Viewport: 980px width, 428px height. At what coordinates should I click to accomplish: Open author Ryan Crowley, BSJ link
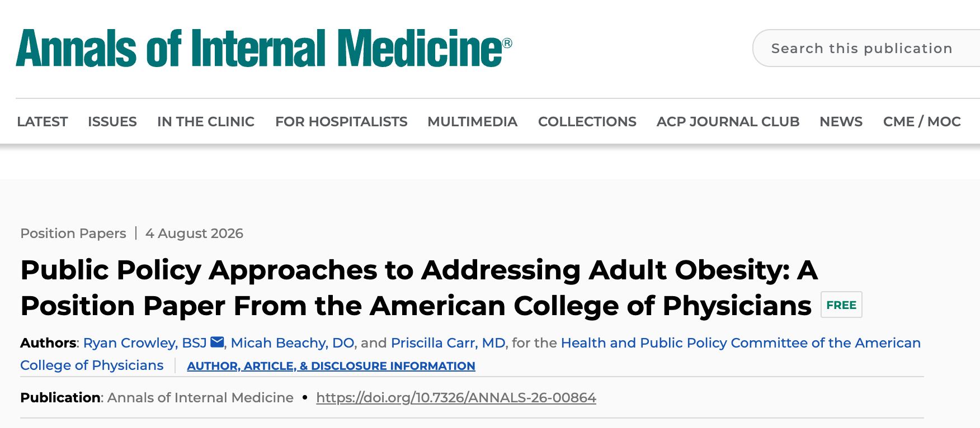click(x=145, y=343)
